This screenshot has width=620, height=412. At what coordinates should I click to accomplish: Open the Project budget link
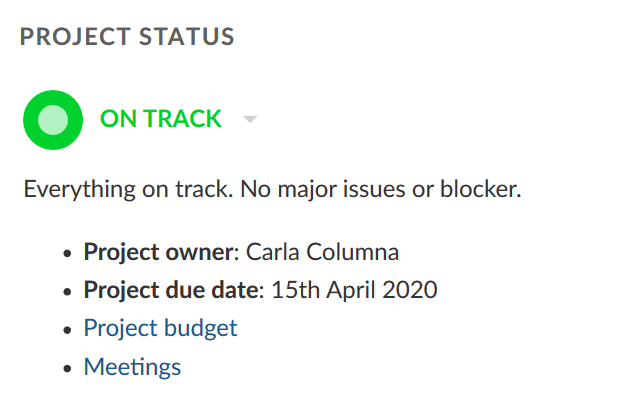[x=160, y=328]
